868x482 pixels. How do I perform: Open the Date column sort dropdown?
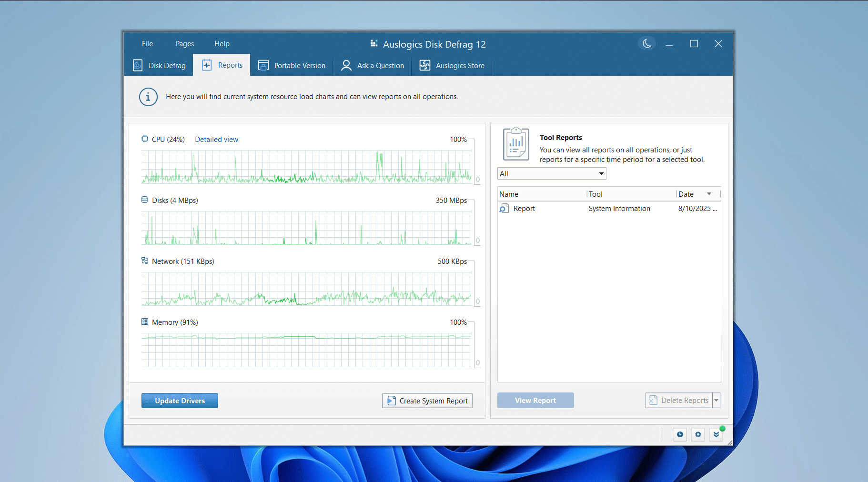pyautogui.click(x=708, y=194)
